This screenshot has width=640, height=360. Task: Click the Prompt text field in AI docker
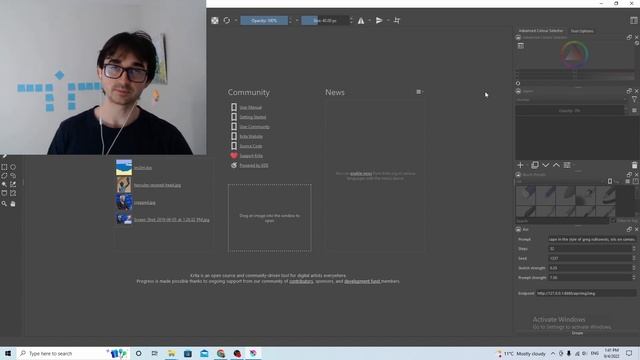pyautogui.click(x=592, y=239)
